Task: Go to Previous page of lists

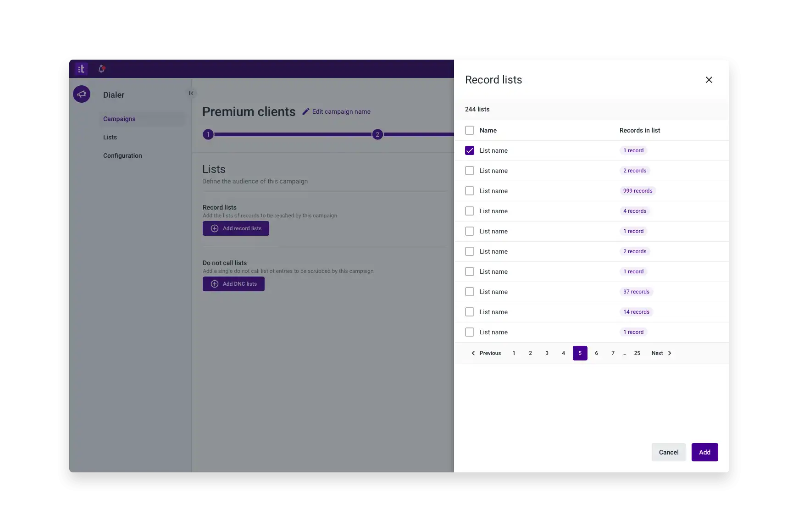Action: pos(486,353)
